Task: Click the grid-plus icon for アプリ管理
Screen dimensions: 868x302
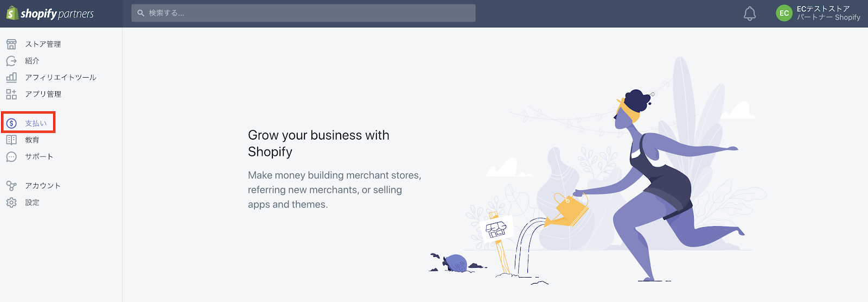Action: pos(11,94)
